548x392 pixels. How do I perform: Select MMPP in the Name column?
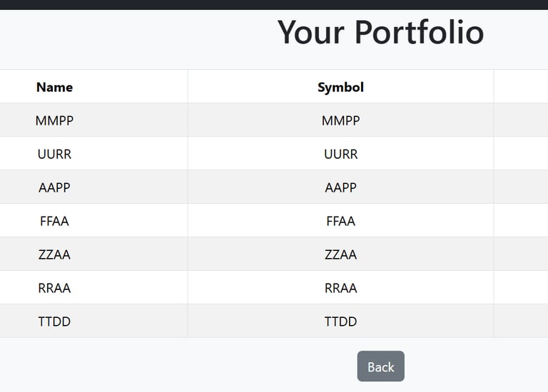click(54, 120)
